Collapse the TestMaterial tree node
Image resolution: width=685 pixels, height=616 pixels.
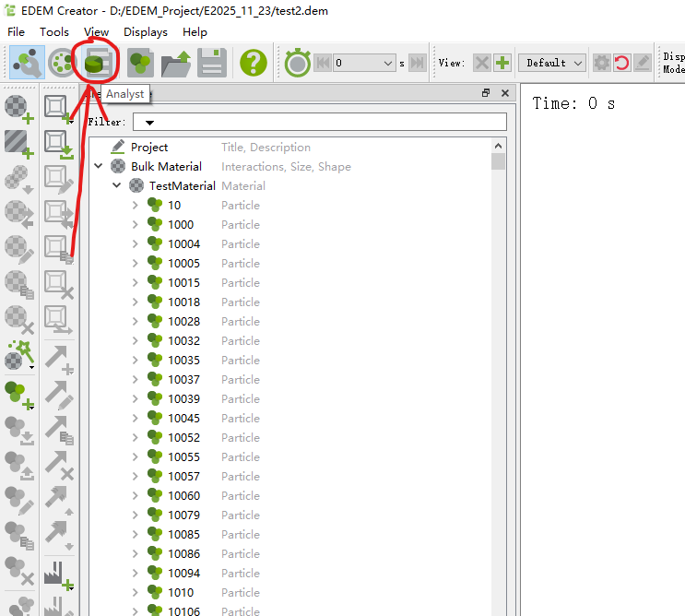click(x=117, y=185)
